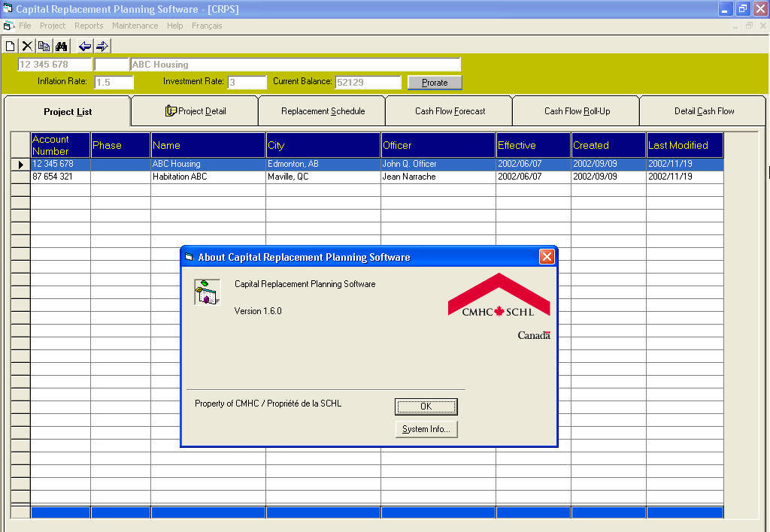
Task: Switch to the Detail Cash Flow tab
Action: click(704, 111)
